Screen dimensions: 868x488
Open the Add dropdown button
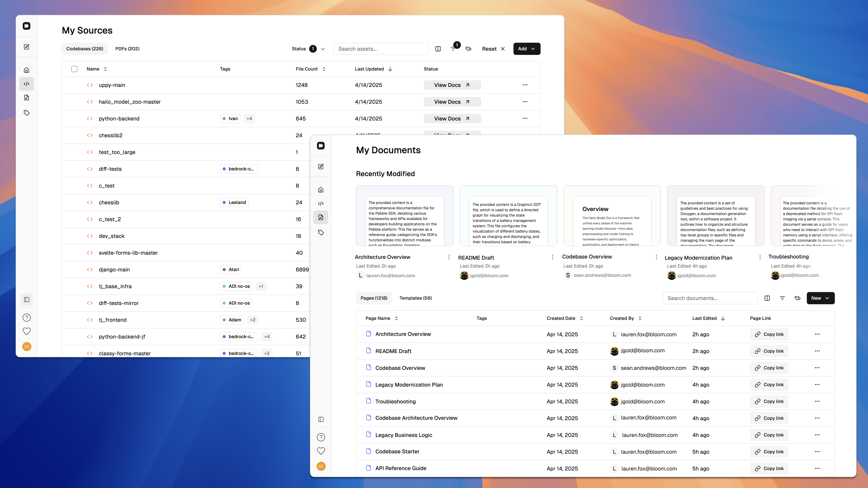coord(526,49)
